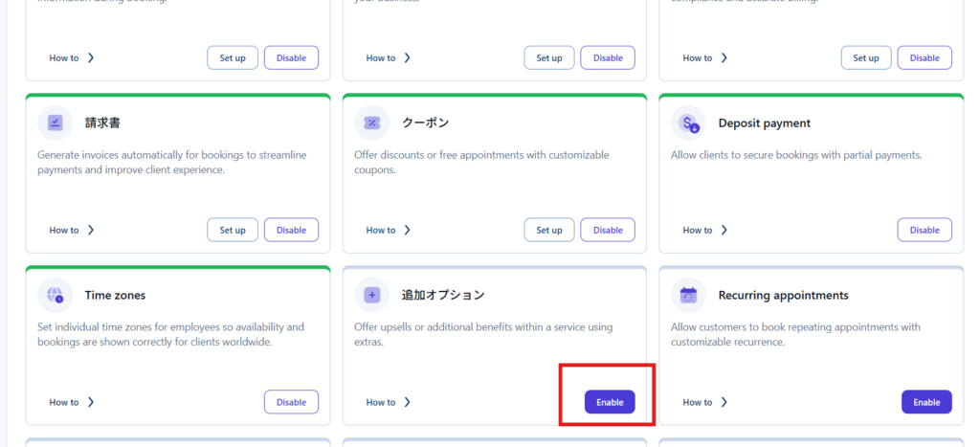Open How to link for 追加オプション
The width and height of the screenshot is (980, 447).
pos(388,403)
